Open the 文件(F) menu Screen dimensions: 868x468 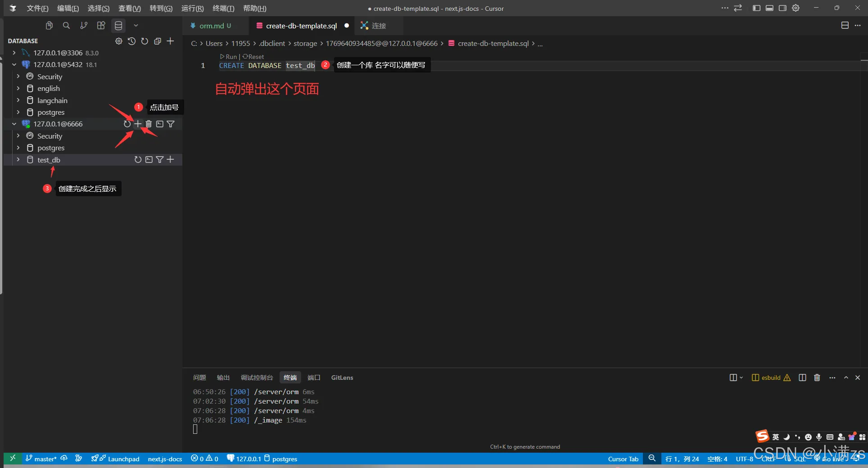click(x=37, y=8)
